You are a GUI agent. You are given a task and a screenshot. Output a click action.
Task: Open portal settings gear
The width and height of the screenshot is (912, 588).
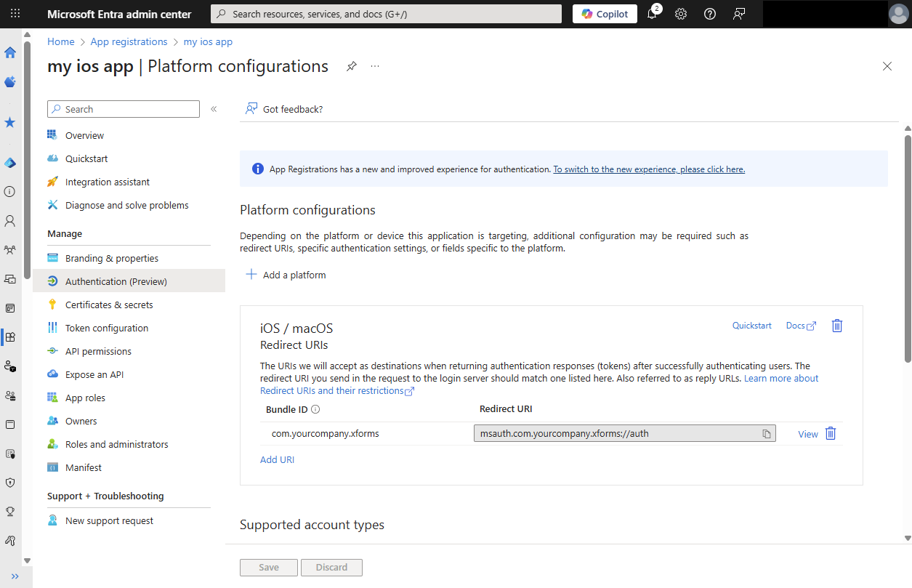[x=681, y=14]
